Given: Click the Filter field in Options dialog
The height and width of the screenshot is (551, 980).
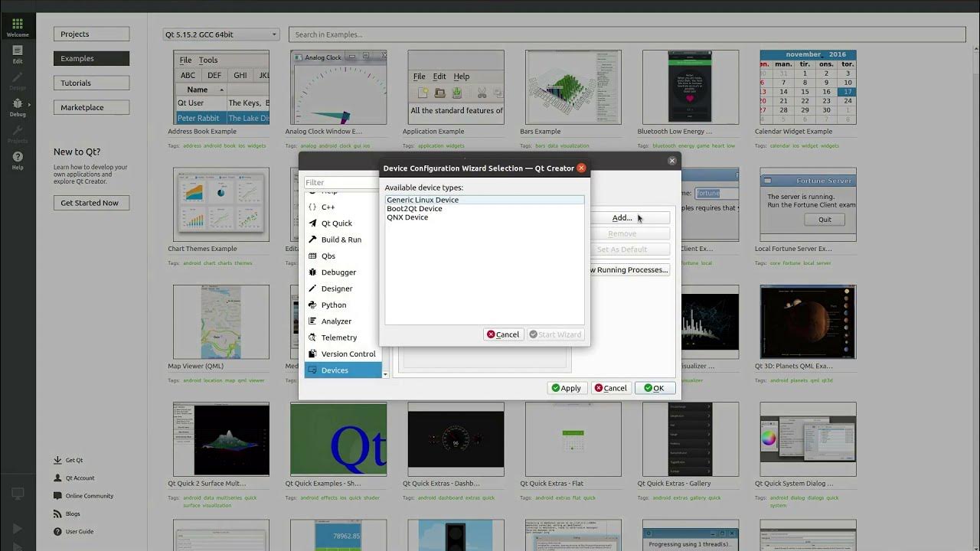Looking at the screenshot, I should pos(341,183).
